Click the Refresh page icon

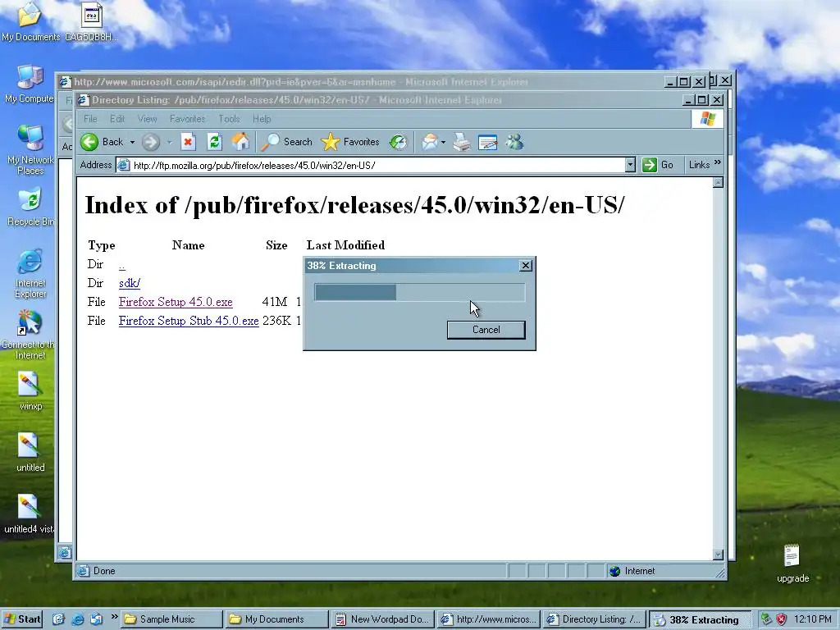[x=214, y=142]
